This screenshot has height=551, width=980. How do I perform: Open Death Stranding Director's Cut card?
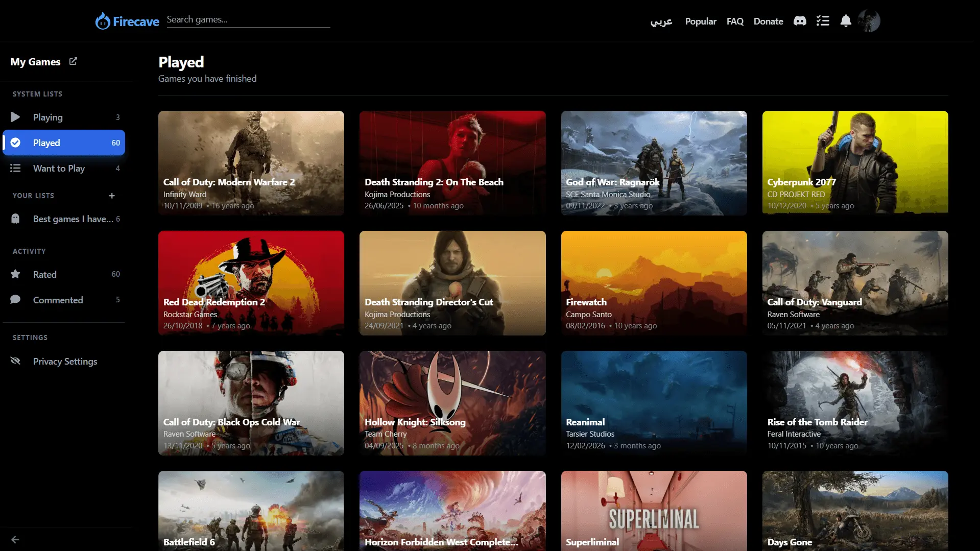pyautogui.click(x=452, y=283)
